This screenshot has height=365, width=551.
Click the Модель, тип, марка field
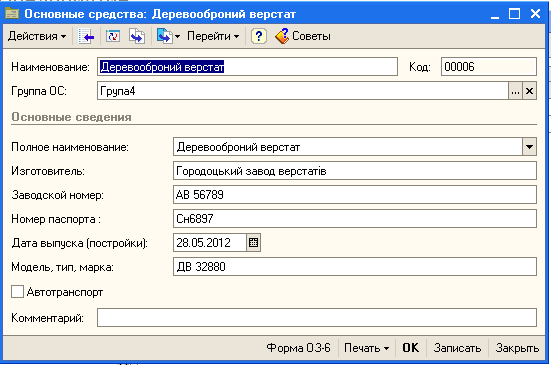coord(355,267)
